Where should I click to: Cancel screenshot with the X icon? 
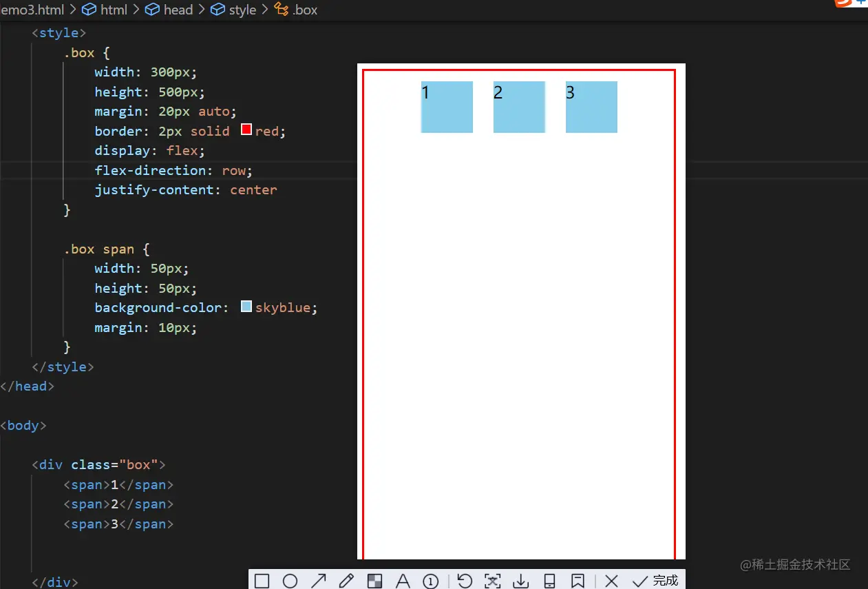[611, 581]
